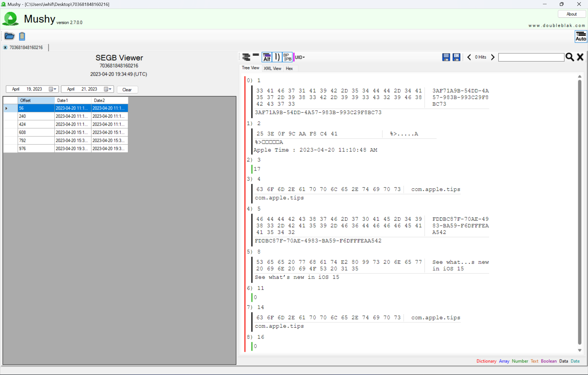Click the magnifying glass search icon
Viewport: 588px width, 375px height.
570,57
